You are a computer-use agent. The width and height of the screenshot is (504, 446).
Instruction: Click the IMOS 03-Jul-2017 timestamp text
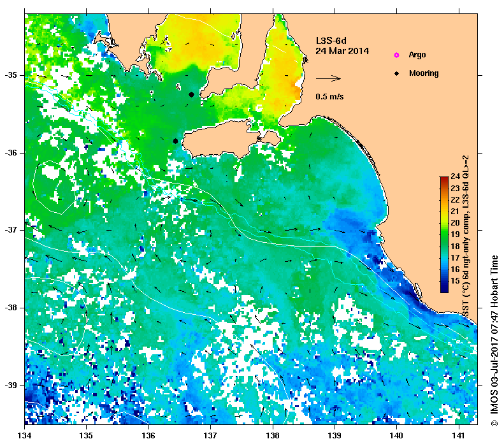[x=494, y=341]
